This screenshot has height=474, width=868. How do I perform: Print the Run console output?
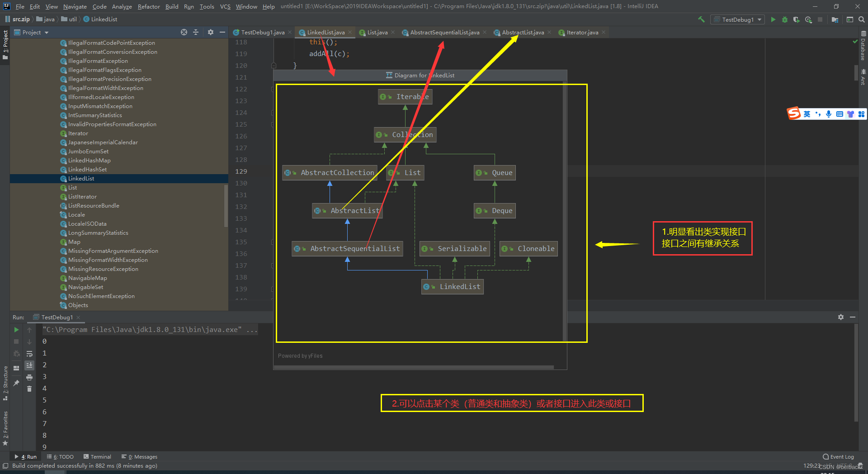[29, 377]
